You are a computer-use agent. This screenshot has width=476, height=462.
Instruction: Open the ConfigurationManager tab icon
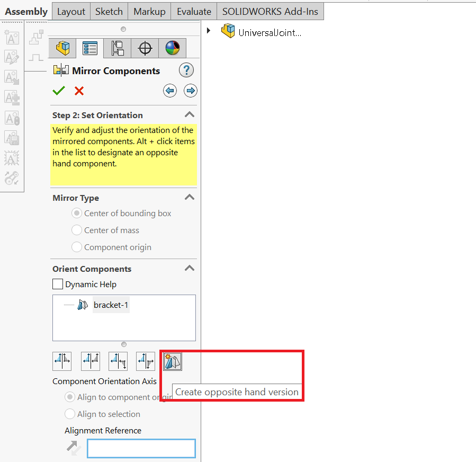coord(118,48)
